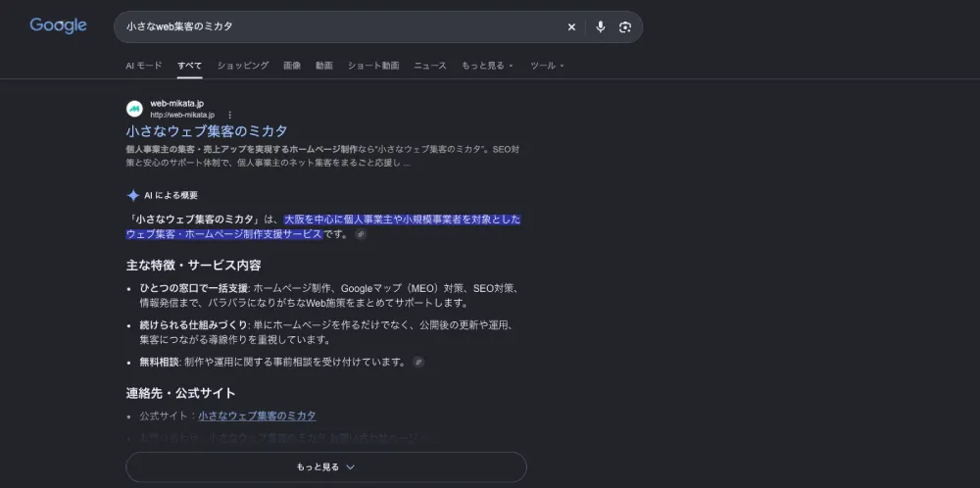Go to the ショート動画 tab
This screenshot has width=980, height=488.
[373, 66]
